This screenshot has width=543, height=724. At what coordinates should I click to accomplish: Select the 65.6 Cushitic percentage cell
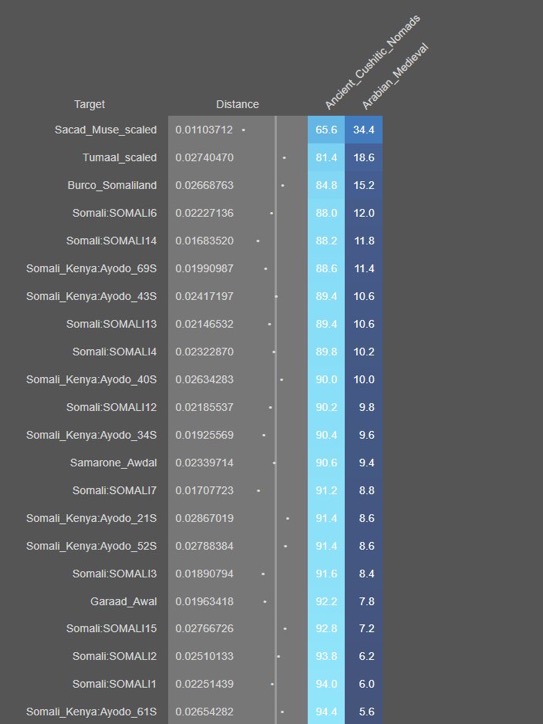326,130
